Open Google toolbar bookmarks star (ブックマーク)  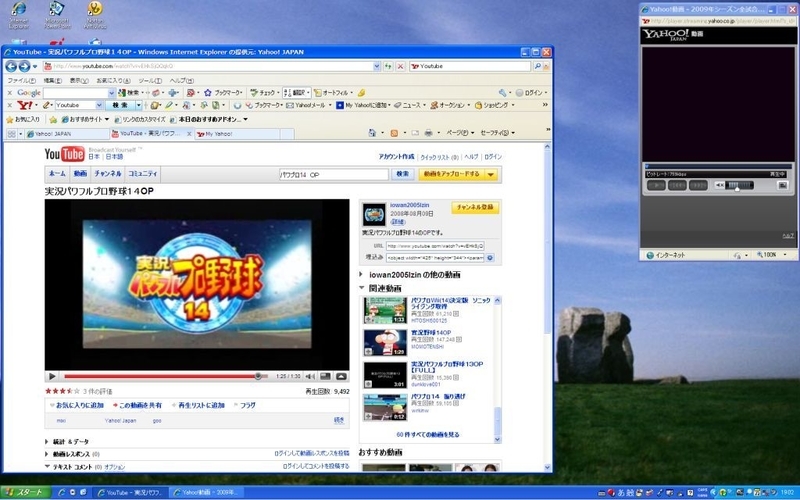223,93
